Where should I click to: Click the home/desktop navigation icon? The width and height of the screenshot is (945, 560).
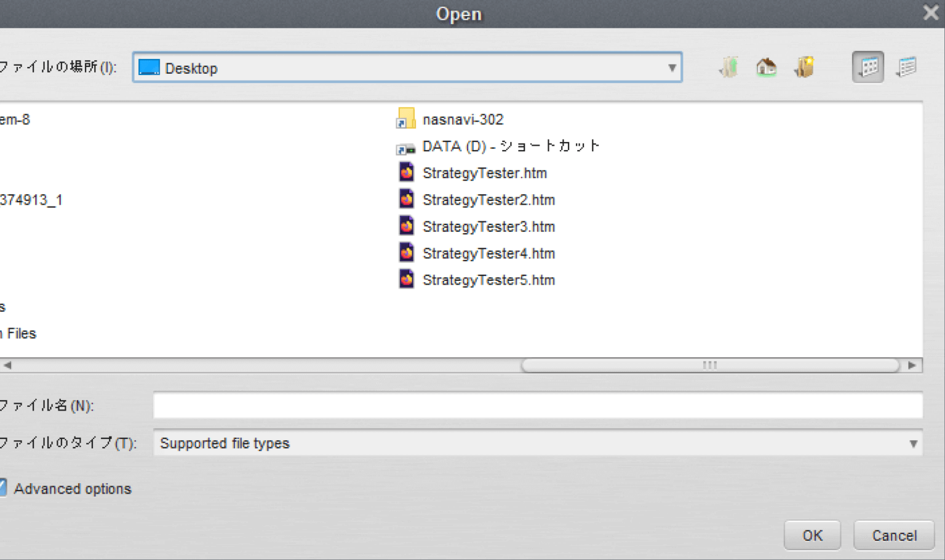766,66
